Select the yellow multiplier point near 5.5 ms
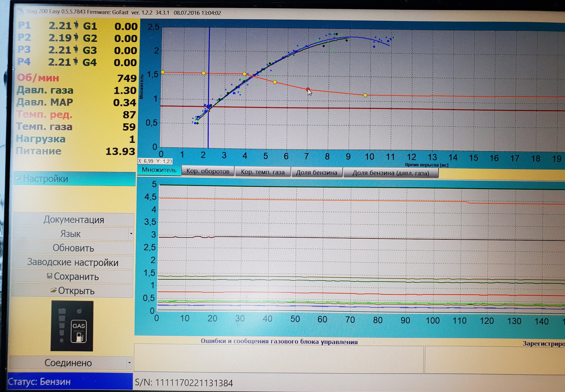This screenshot has height=392, width=565. click(275, 82)
